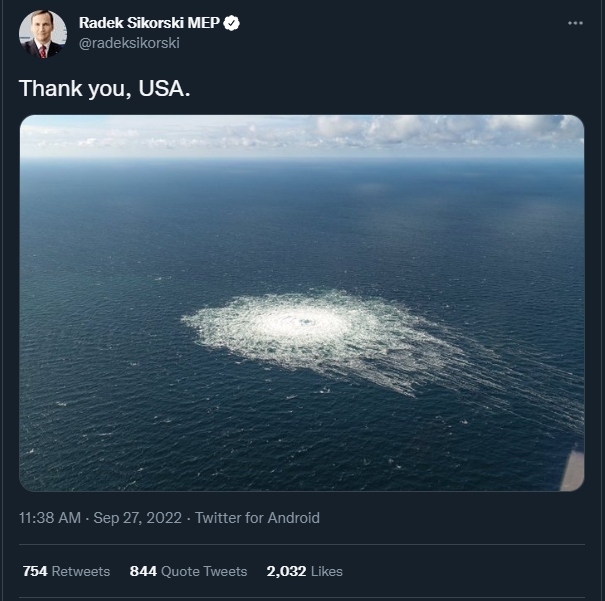Click the aircraft edge in photo's bottom-right corner
The width and height of the screenshot is (605, 601).
(572, 470)
